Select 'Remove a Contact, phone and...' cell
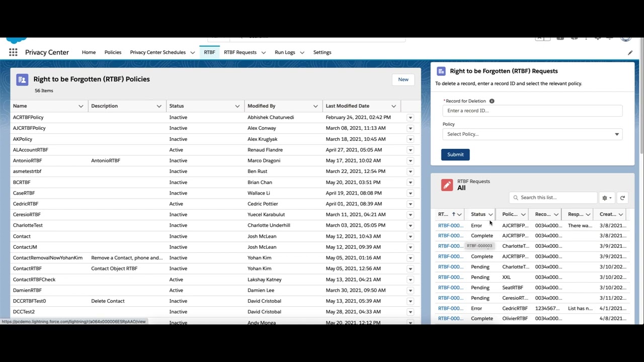The height and width of the screenshot is (362, 644). click(x=127, y=258)
